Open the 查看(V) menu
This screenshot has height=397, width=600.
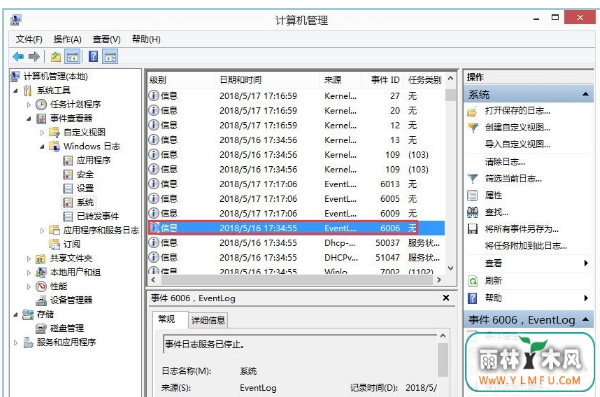tap(106, 39)
